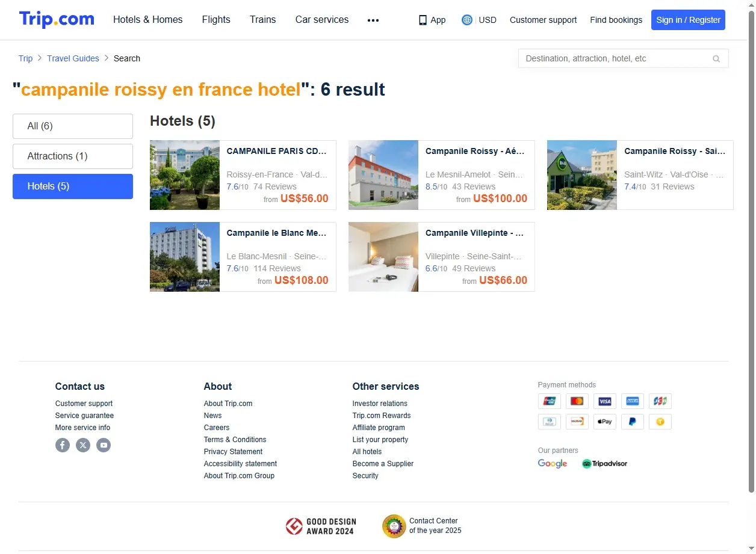Image resolution: width=756 pixels, height=554 pixels.
Task: Open the Car services menu
Action: [322, 20]
